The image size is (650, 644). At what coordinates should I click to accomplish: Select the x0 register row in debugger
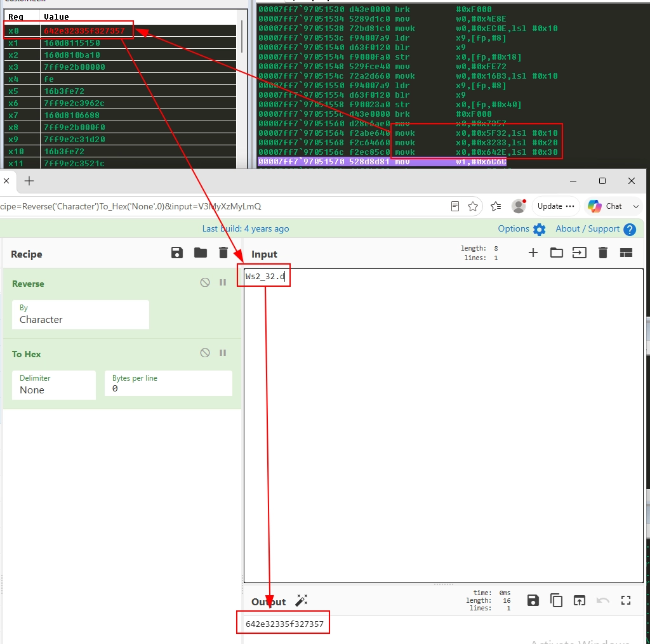tap(120, 31)
